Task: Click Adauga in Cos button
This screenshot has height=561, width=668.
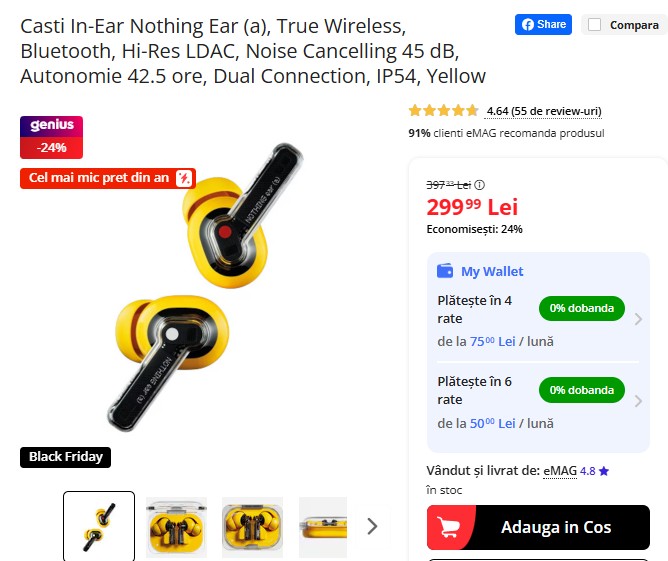Action: [538, 527]
